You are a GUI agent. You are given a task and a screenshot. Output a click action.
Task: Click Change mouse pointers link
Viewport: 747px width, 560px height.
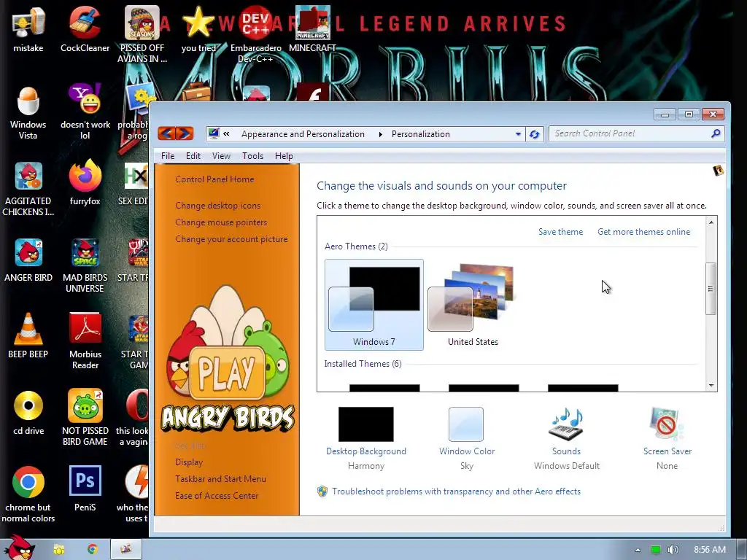click(221, 222)
